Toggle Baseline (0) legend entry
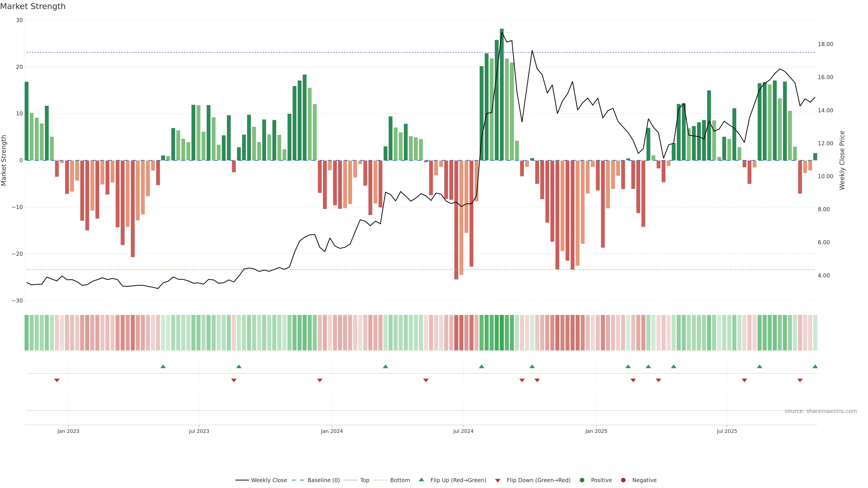 (x=323, y=480)
